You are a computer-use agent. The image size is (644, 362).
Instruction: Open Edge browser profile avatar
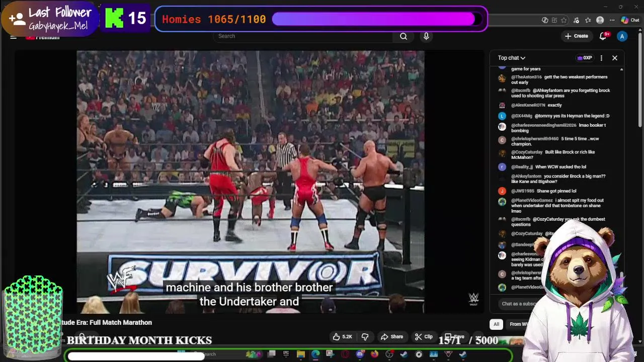pyautogui.click(x=600, y=20)
